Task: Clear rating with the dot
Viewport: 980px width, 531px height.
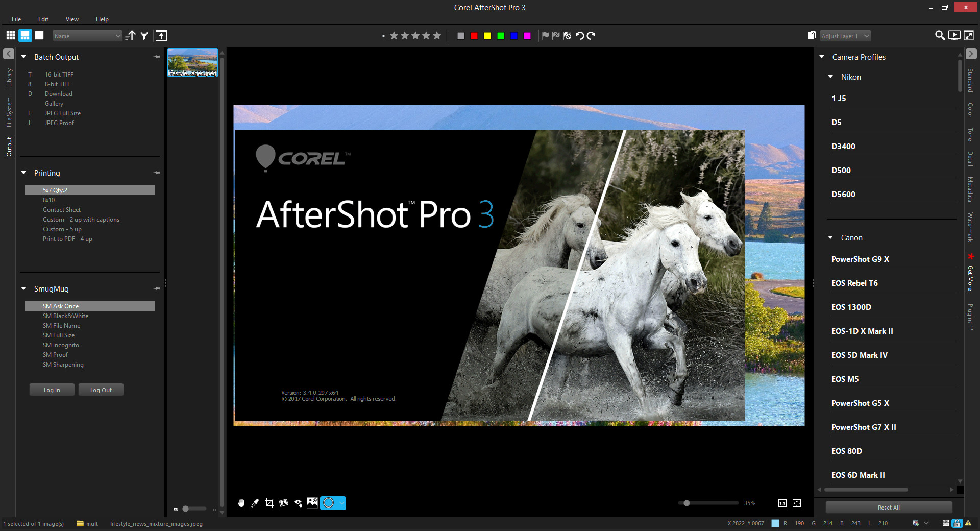Action: (383, 36)
